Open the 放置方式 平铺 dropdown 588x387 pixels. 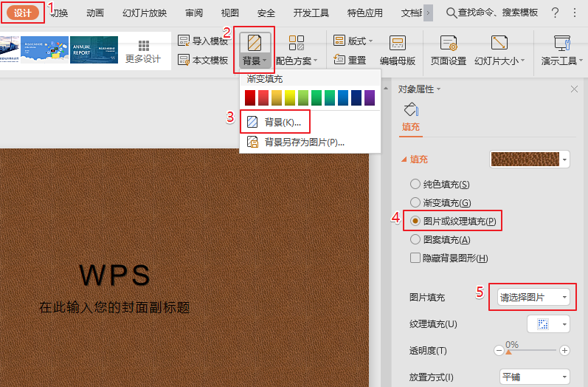(x=535, y=377)
